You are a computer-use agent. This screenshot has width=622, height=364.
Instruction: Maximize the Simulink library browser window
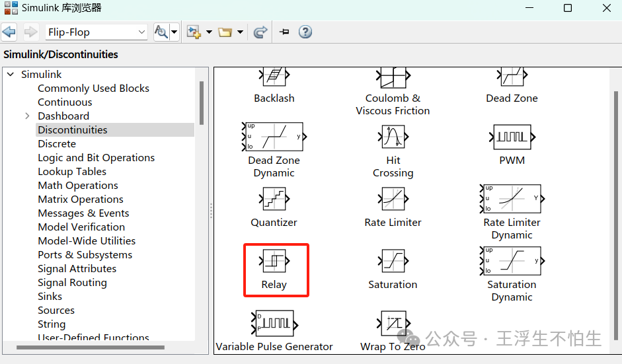(x=568, y=8)
